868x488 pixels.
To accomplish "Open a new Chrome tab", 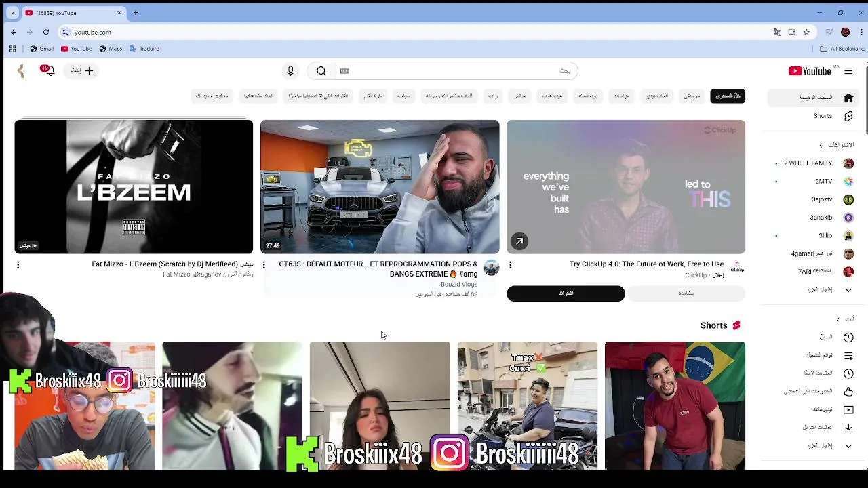I will pyautogui.click(x=136, y=13).
